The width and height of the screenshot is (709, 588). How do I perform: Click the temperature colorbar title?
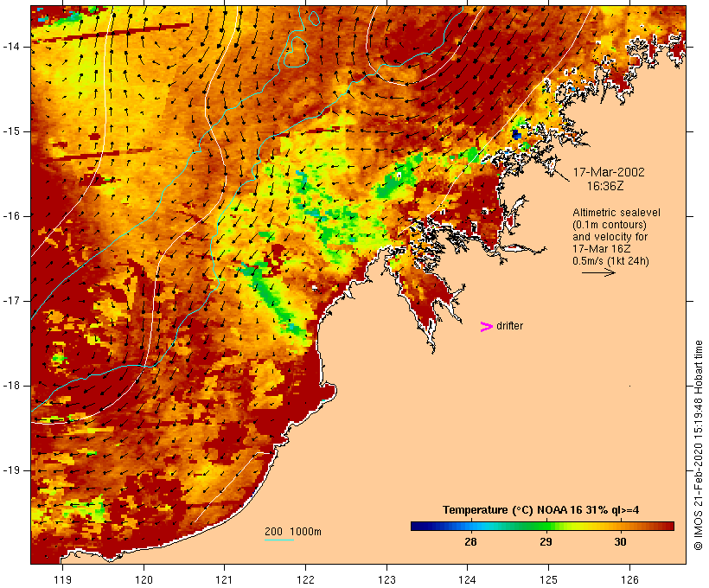(x=540, y=510)
